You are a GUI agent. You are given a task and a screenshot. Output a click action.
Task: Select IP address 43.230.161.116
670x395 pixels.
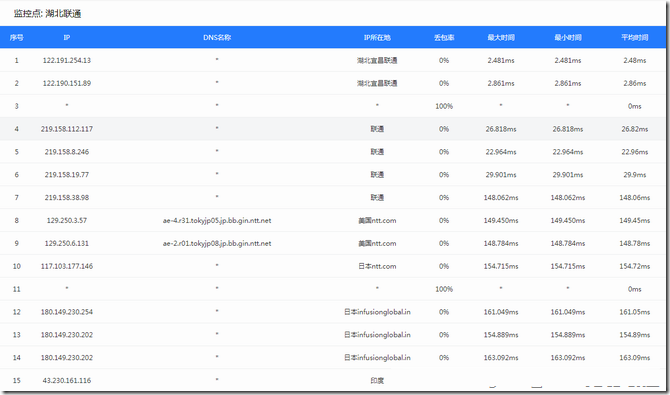click(x=67, y=380)
